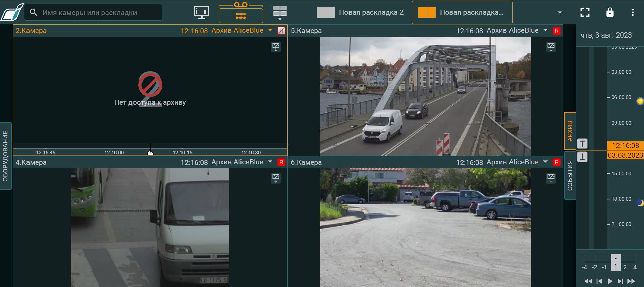The width and height of the screenshot is (644, 287).
Task: Select the multi-camera archive mode icon
Action: tap(240, 15)
